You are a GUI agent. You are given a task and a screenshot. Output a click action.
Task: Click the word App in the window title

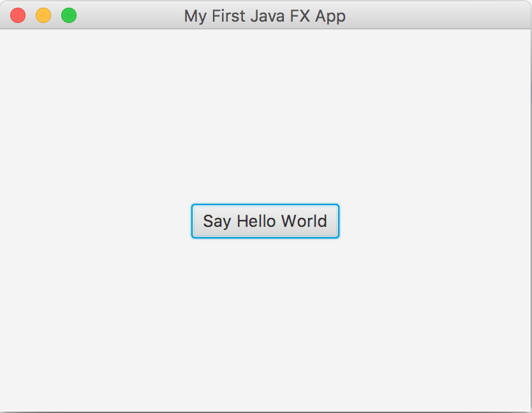point(330,17)
